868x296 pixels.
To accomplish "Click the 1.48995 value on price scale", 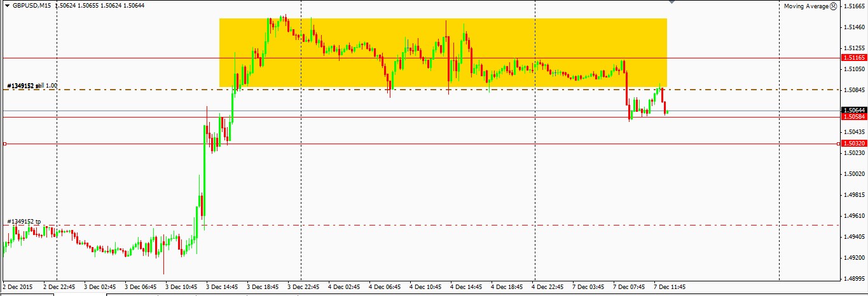I will [x=854, y=279].
